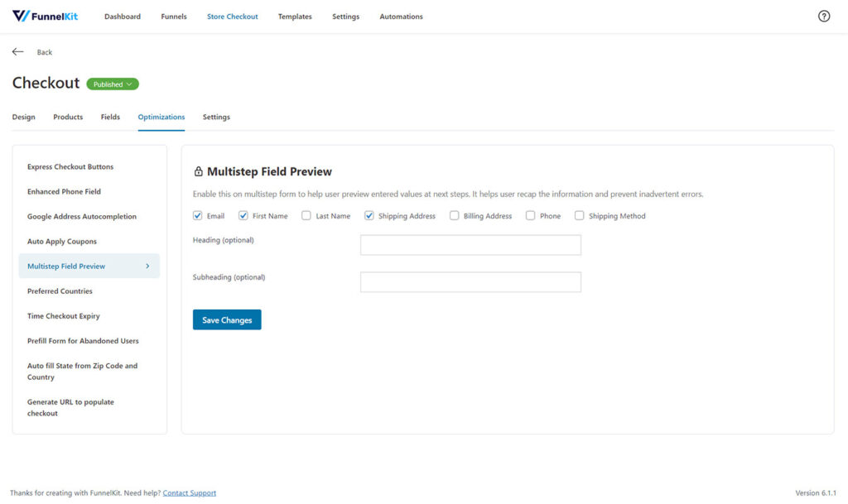848x504 pixels.
Task: Enable the Last Name checkbox
Action: coord(306,215)
